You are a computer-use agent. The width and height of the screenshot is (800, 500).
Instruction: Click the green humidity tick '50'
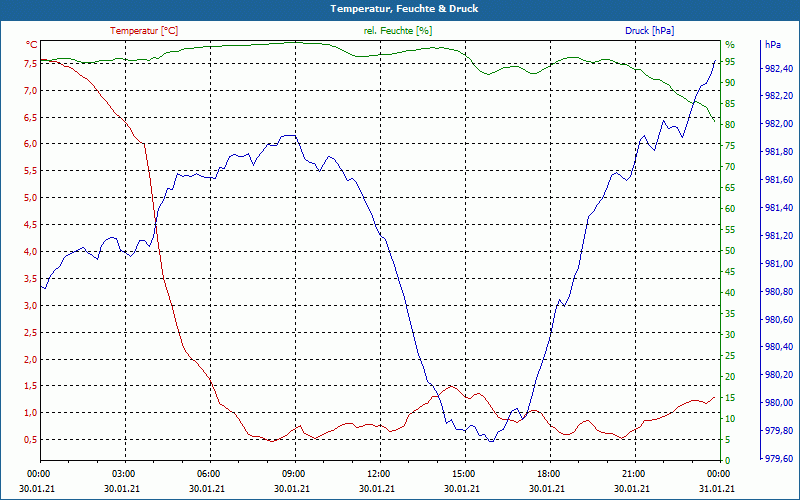tap(730, 251)
